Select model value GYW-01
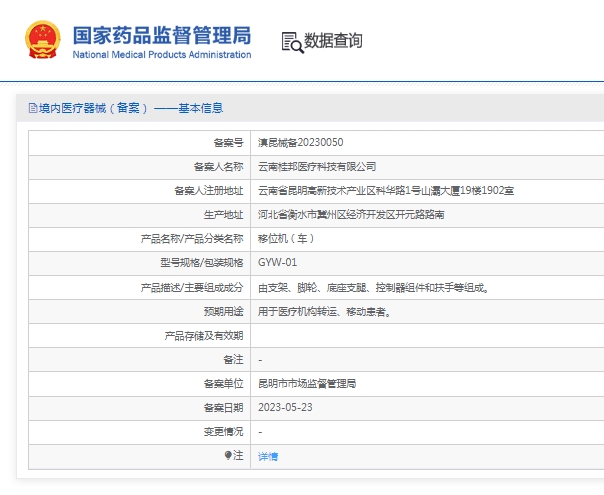The width and height of the screenshot is (604, 495). pyautogui.click(x=277, y=263)
